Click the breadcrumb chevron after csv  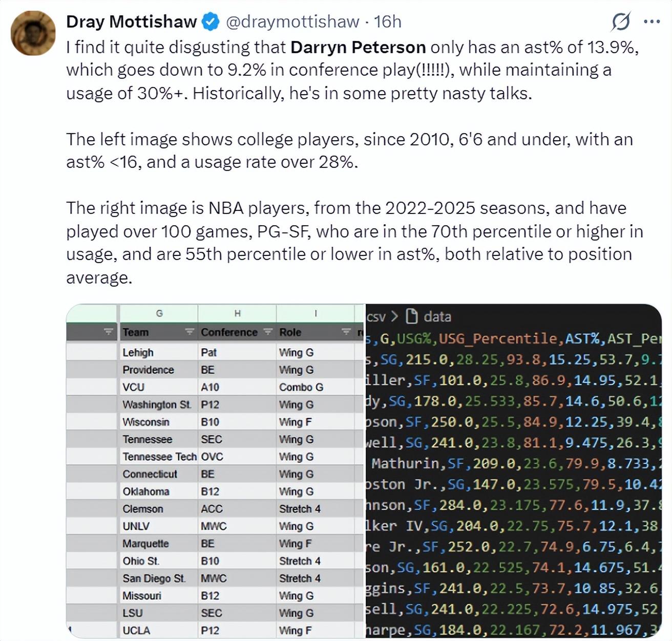(x=394, y=316)
